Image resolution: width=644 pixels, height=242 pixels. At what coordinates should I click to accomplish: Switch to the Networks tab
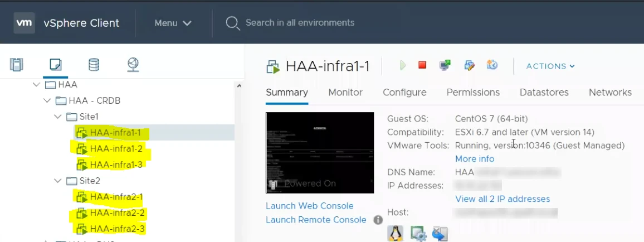coord(611,93)
